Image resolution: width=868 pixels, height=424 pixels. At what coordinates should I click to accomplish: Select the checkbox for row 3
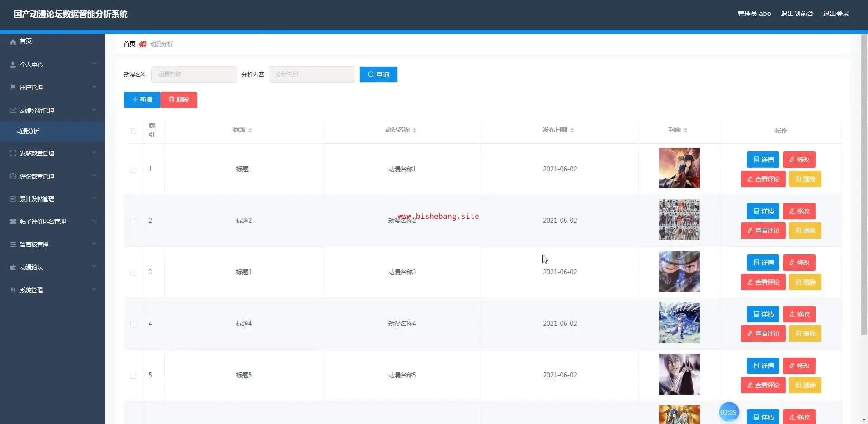coord(133,273)
